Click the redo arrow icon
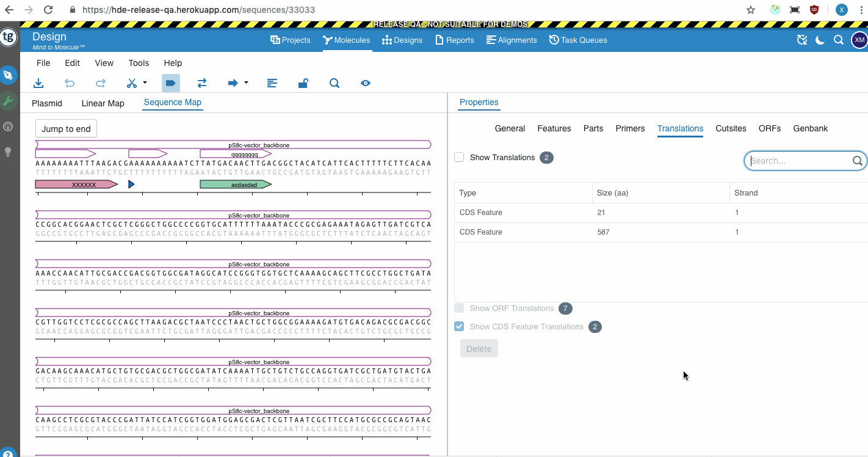Viewport: 868px width, 457px height. click(101, 83)
